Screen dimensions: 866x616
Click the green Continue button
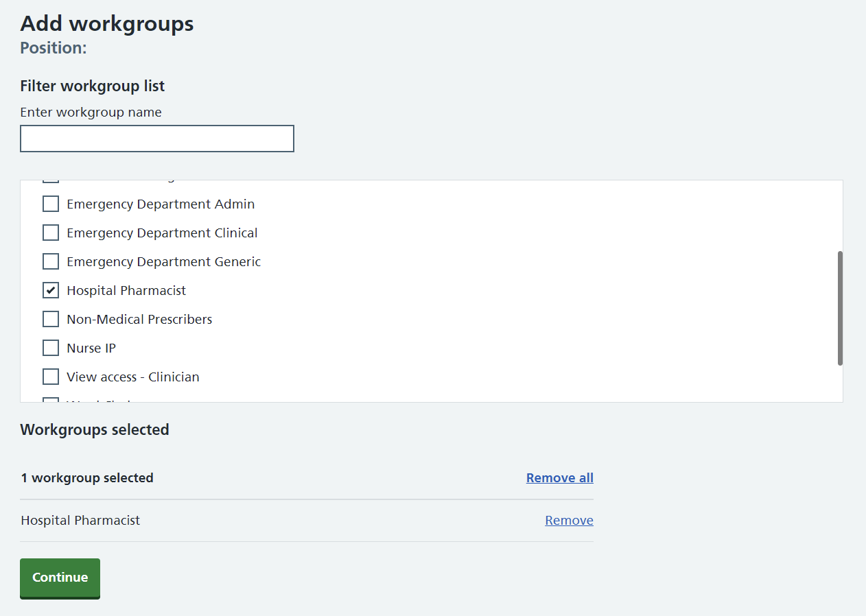(x=60, y=578)
